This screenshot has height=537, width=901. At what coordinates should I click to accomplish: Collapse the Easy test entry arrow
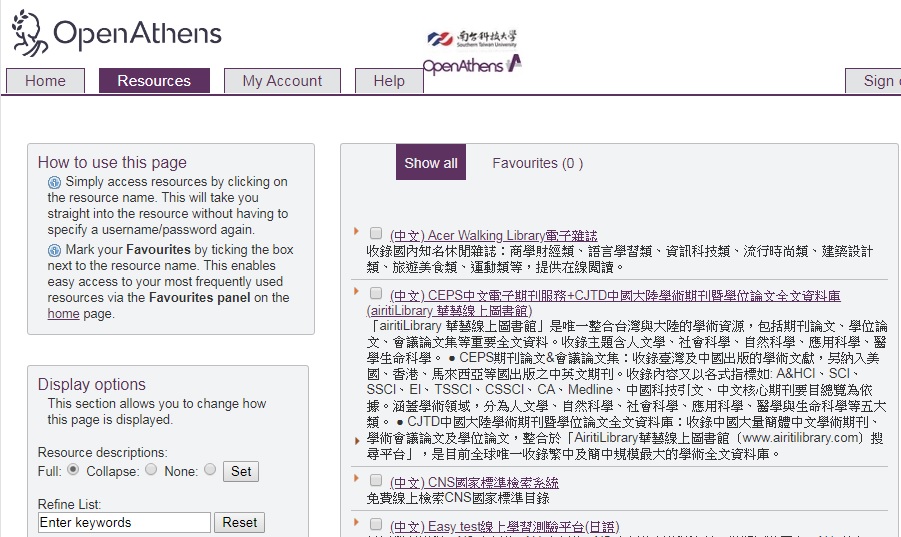[356, 522]
